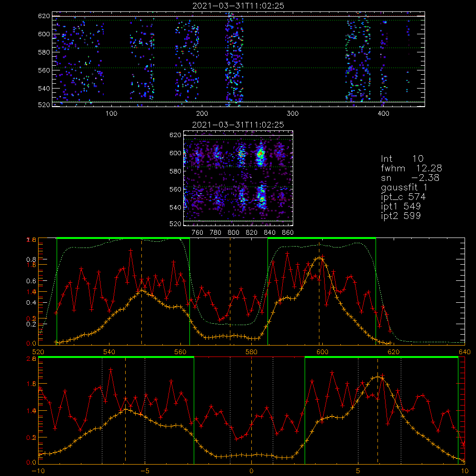Click the dashed orange line at 574
This screenshot has width=476, height=476.
(230, 291)
